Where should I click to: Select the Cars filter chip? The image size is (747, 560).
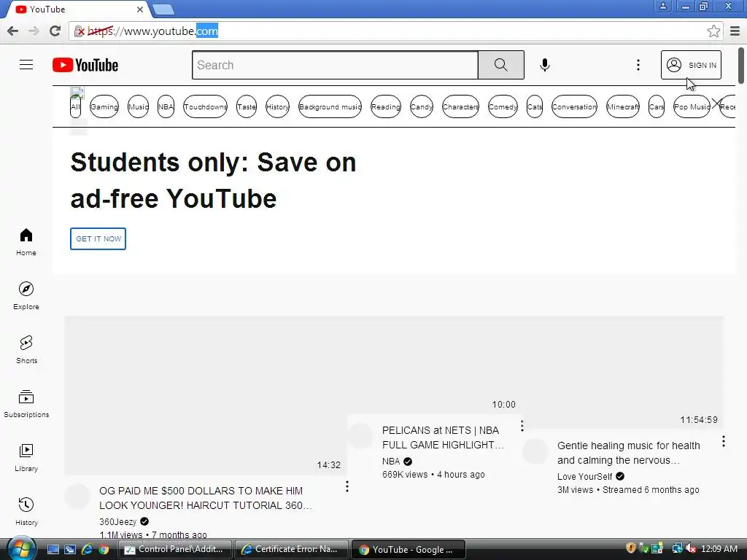(x=657, y=106)
